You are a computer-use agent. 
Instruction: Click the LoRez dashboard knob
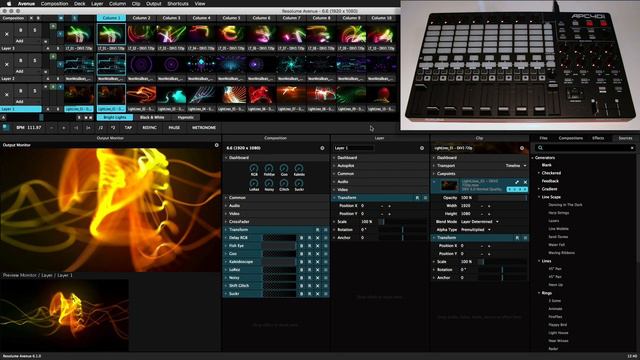[x=254, y=183]
